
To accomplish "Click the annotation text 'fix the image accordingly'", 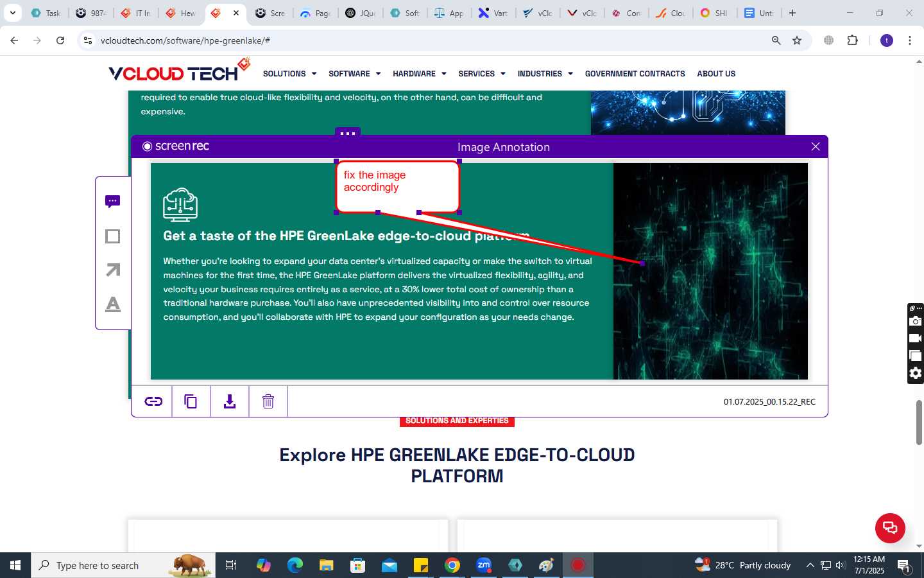I will 375,181.
